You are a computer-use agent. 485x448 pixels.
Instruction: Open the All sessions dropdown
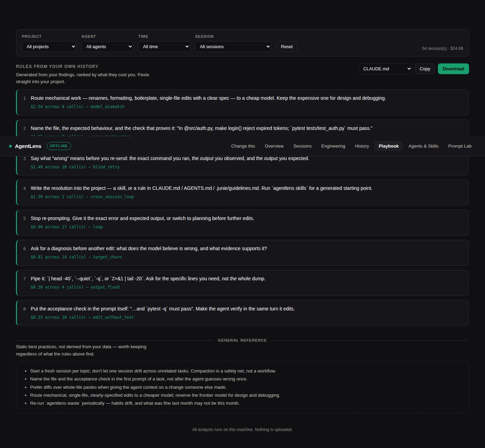point(233,46)
